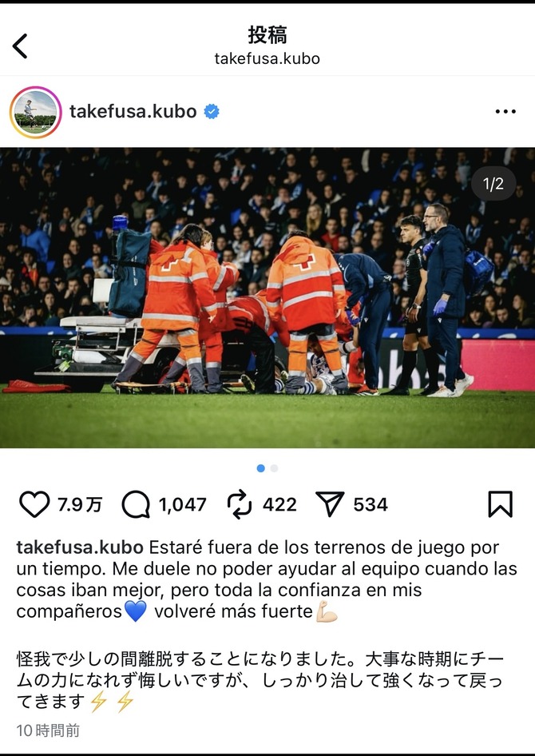Open takefusa.kubo username next to avatar
Screen dimensions: 535x756
coord(133,111)
